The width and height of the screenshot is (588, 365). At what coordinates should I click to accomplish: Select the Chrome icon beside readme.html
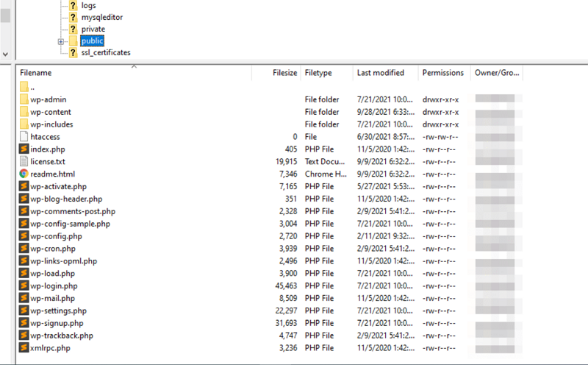(24, 174)
